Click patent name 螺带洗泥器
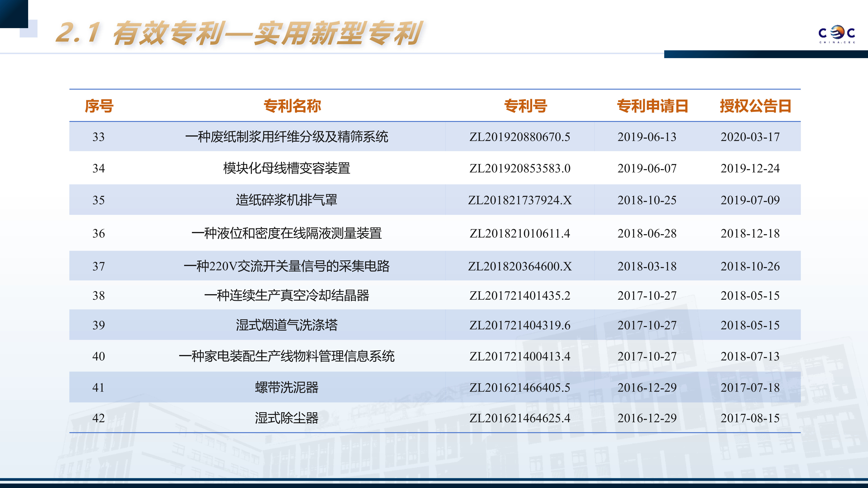Image resolution: width=868 pixels, height=488 pixels. point(287,387)
